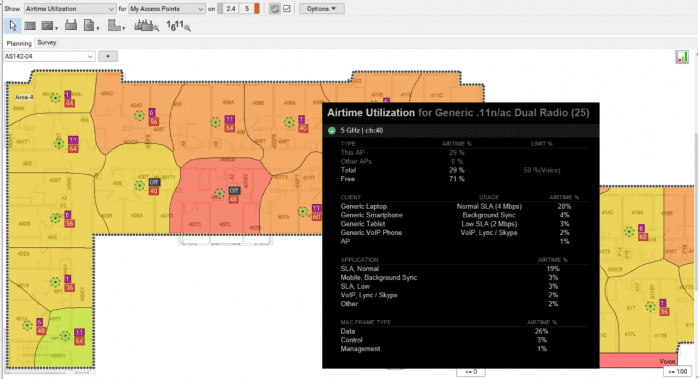Select the access point placement tool
Image resolution: width=700 pixels, height=379 pixels.
pyautogui.click(x=71, y=25)
